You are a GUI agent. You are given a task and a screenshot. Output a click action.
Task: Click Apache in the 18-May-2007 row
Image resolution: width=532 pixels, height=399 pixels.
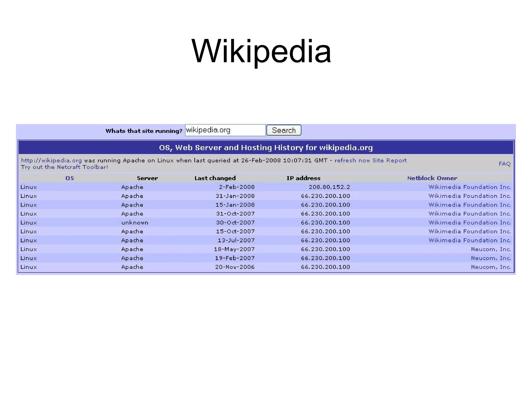132,249
